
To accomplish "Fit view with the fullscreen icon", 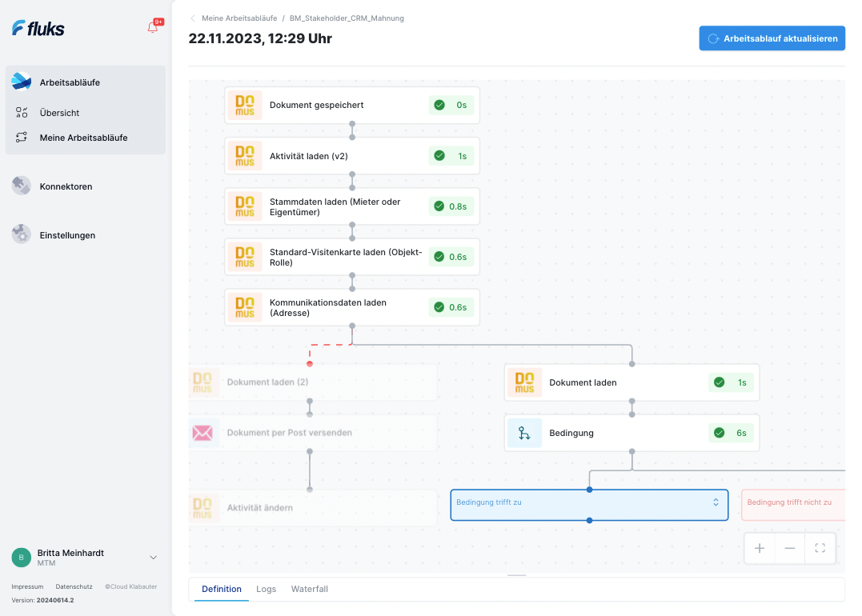I will point(820,548).
